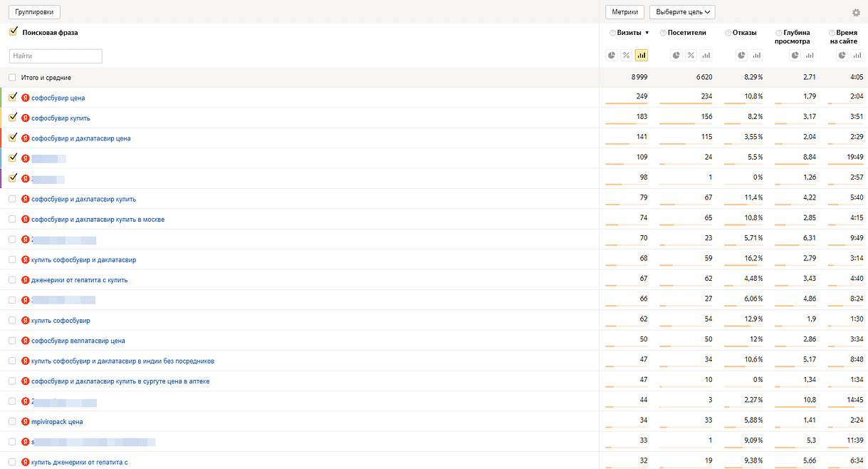868x469 pixels.
Task: Click Визиты column sort arrow
Action: 647,33
